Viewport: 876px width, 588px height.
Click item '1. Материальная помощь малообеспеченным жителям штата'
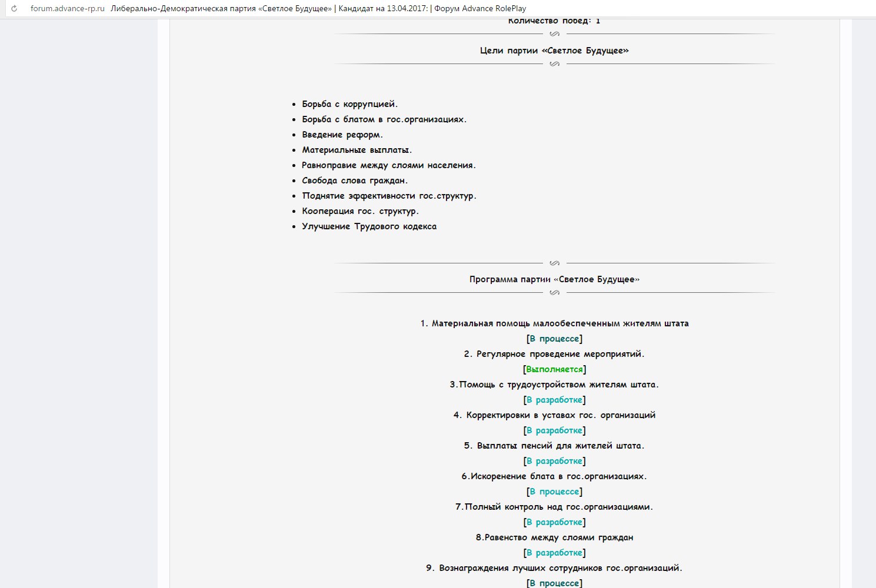click(x=554, y=323)
